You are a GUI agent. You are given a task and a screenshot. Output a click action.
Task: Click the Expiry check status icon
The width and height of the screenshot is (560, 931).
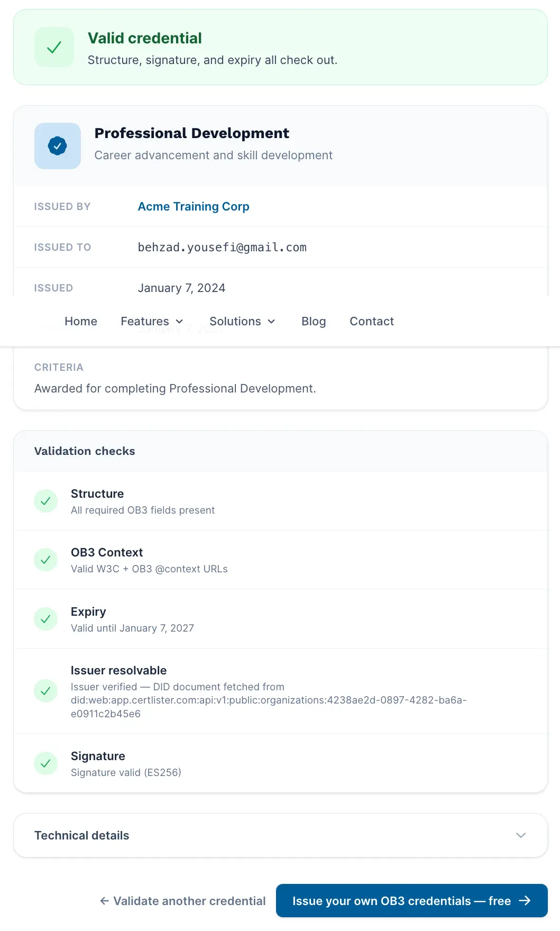click(46, 619)
